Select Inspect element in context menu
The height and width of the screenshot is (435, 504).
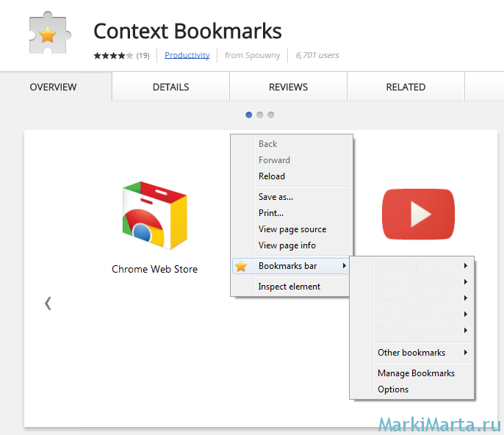(289, 287)
